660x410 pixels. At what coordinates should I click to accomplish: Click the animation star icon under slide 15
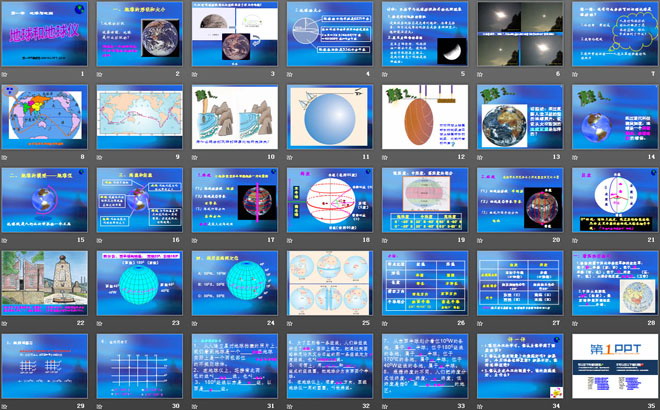click(5, 240)
